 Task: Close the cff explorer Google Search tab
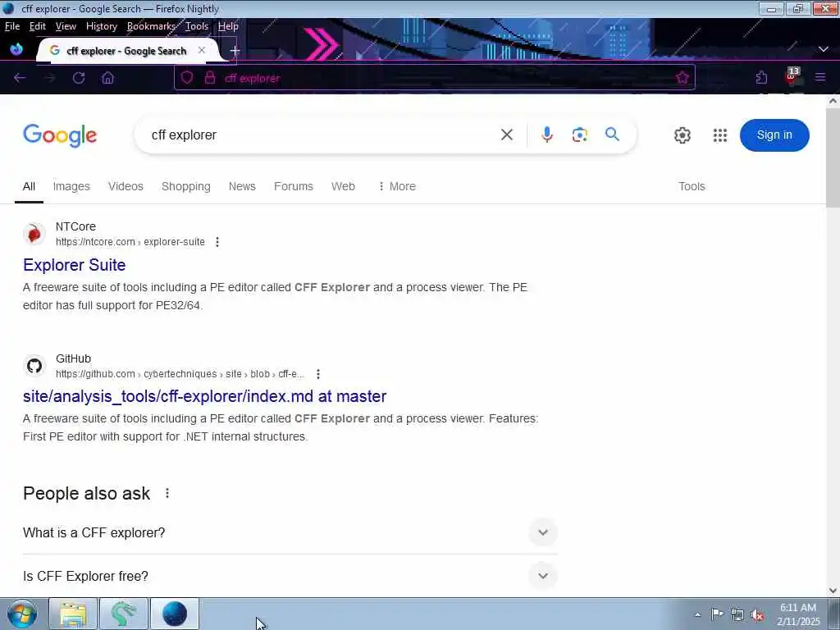tap(202, 50)
